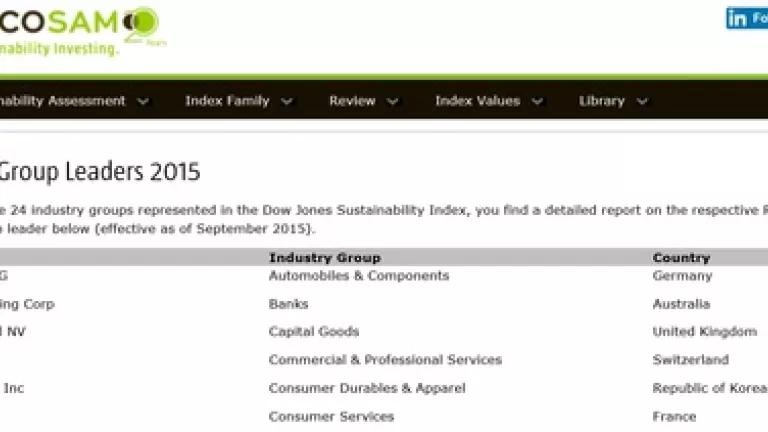Open the Review menu item
Screen dimensions: 768x432
[352, 101]
